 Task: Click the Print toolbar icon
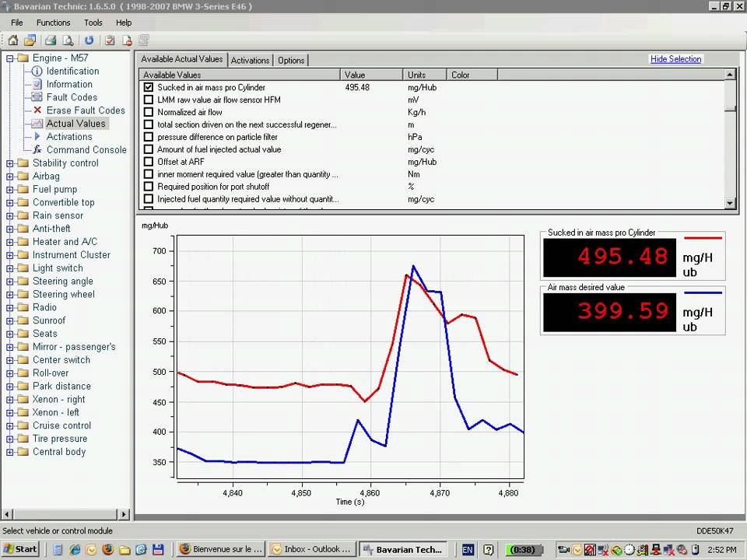coord(51,40)
